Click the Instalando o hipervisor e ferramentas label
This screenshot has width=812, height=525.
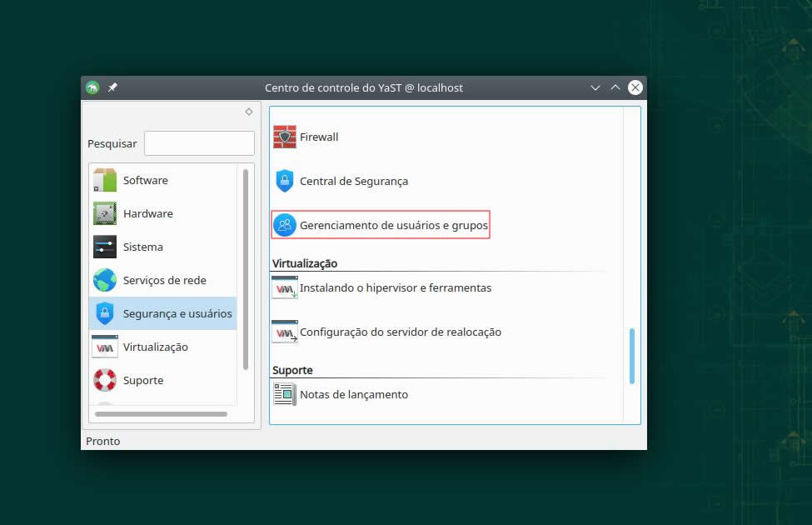pyautogui.click(x=396, y=287)
